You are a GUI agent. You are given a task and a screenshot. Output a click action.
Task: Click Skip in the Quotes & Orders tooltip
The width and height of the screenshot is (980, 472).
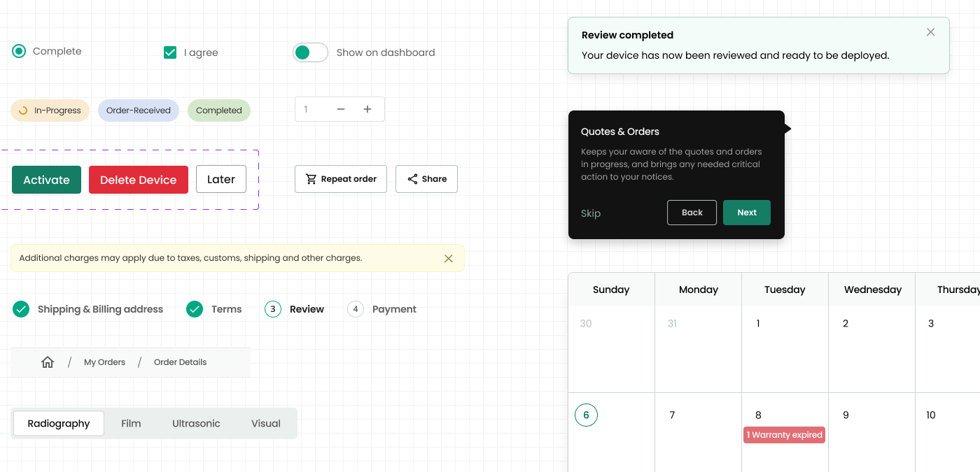click(x=591, y=213)
